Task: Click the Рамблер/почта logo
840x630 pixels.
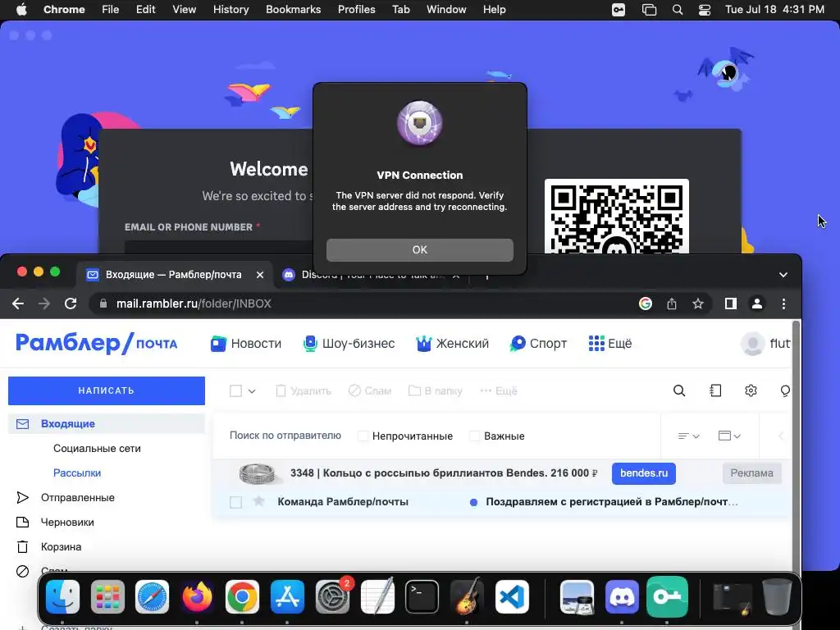Action: coord(97,344)
